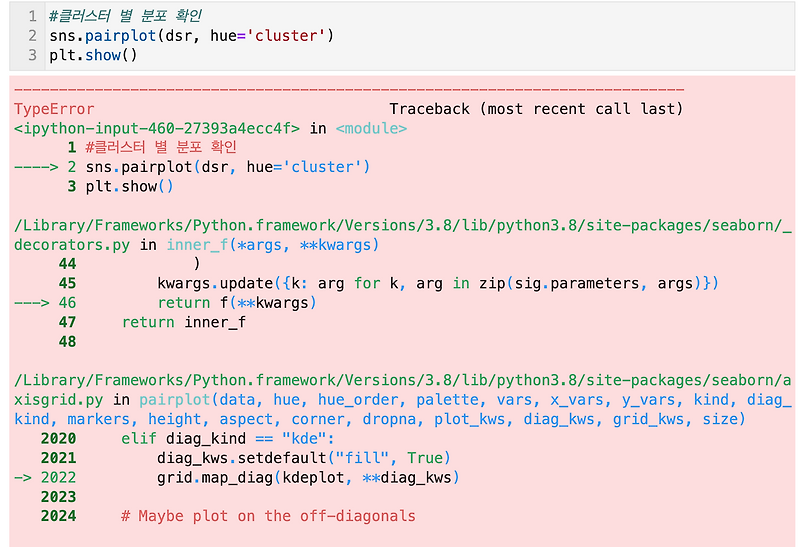Viewport: 800px width, 547px height.
Task: Click the seaborn axisgrid.py file path
Action: (403, 390)
